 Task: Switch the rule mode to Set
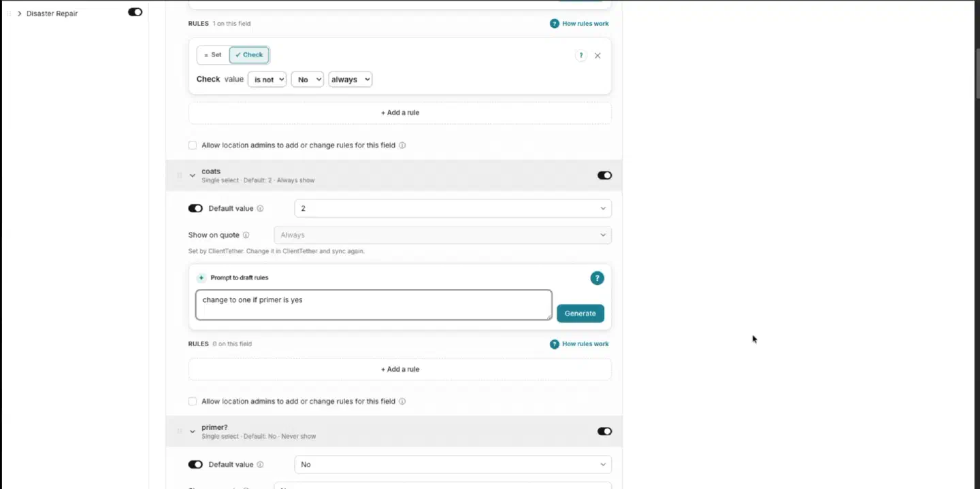click(x=213, y=55)
